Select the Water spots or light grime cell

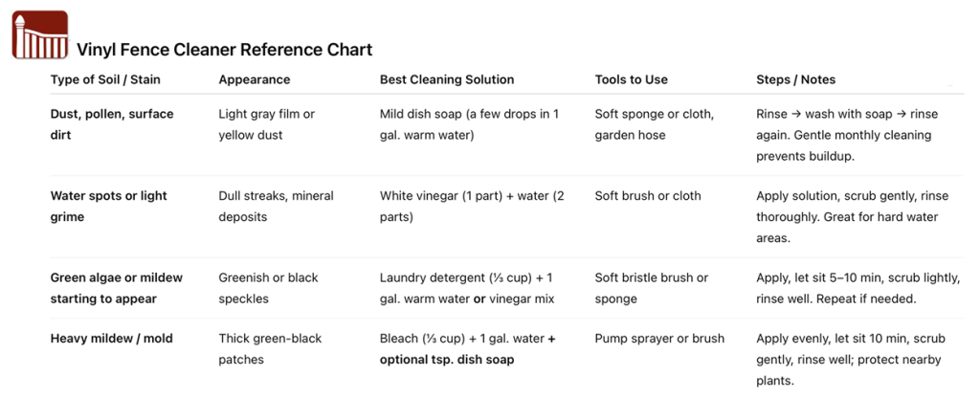(x=108, y=206)
